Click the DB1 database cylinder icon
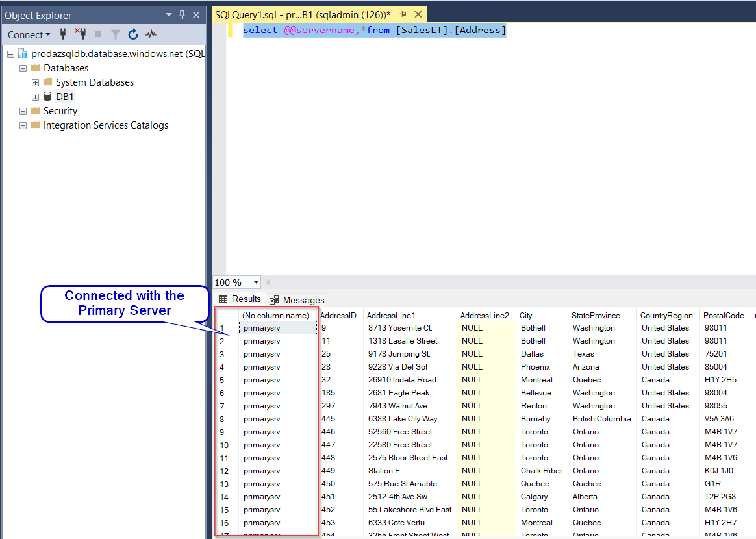 [x=47, y=96]
